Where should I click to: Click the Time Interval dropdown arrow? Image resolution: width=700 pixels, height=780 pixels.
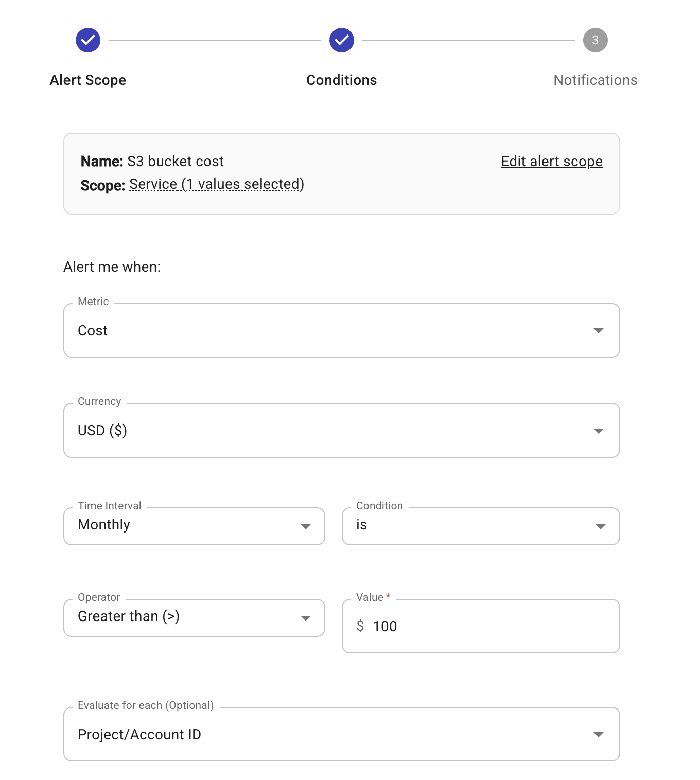tap(306, 526)
